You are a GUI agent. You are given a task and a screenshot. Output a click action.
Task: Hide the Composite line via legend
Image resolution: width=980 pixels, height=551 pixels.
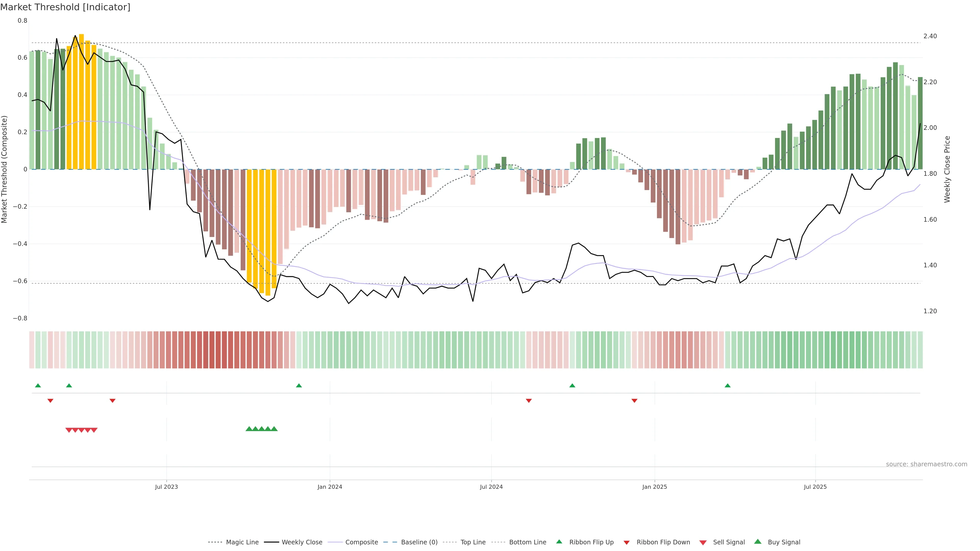coord(361,542)
